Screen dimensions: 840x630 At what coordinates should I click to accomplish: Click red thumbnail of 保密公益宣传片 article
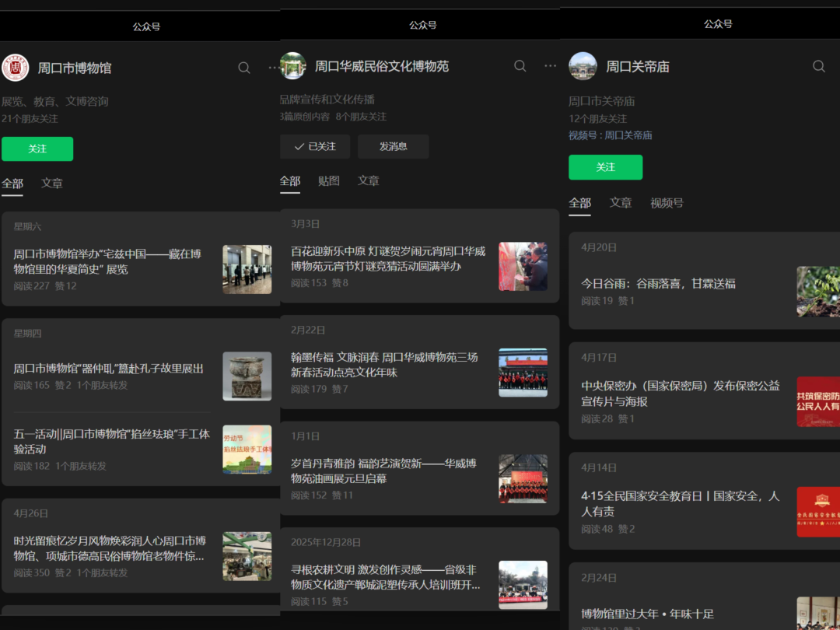tap(818, 402)
